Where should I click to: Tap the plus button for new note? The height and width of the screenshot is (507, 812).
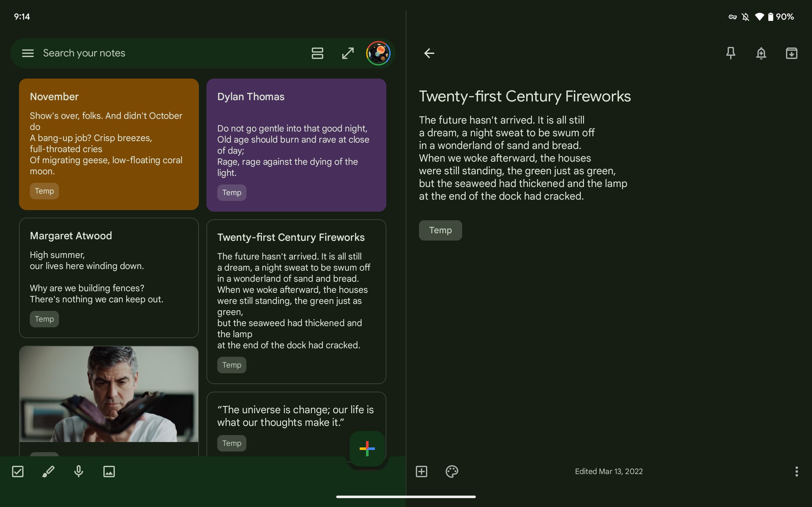[367, 448]
